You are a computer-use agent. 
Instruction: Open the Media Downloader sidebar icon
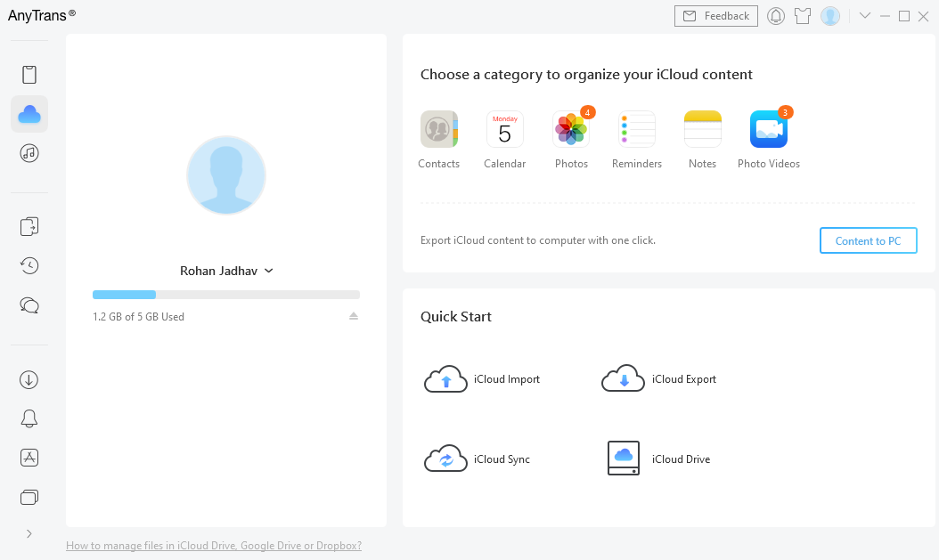click(x=29, y=379)
